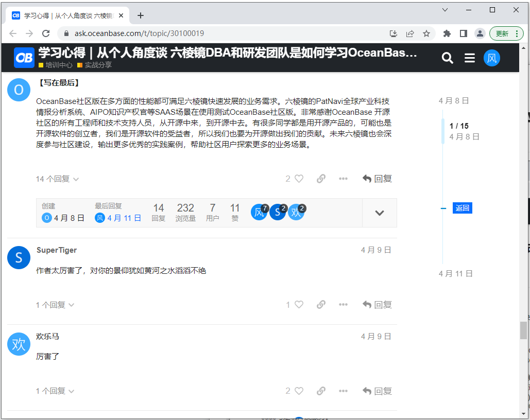Open the O author avatar of first post
This screenshot has height=420, width=530.
tap(19, 90)
